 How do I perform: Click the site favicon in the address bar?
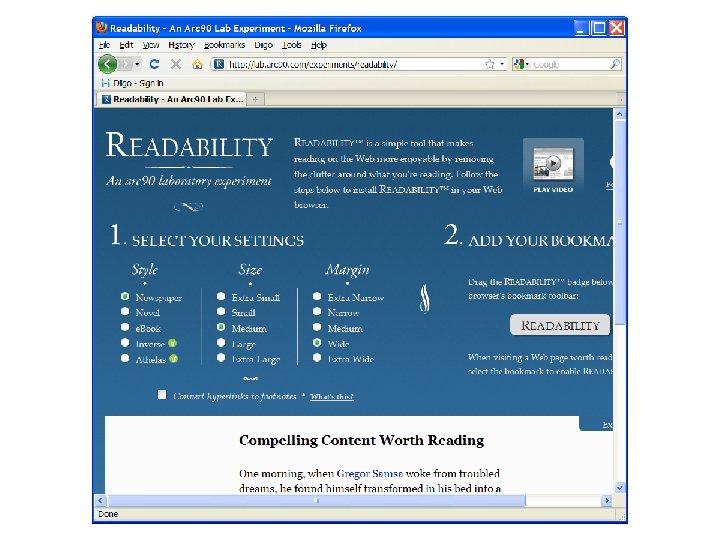(219, 64)
